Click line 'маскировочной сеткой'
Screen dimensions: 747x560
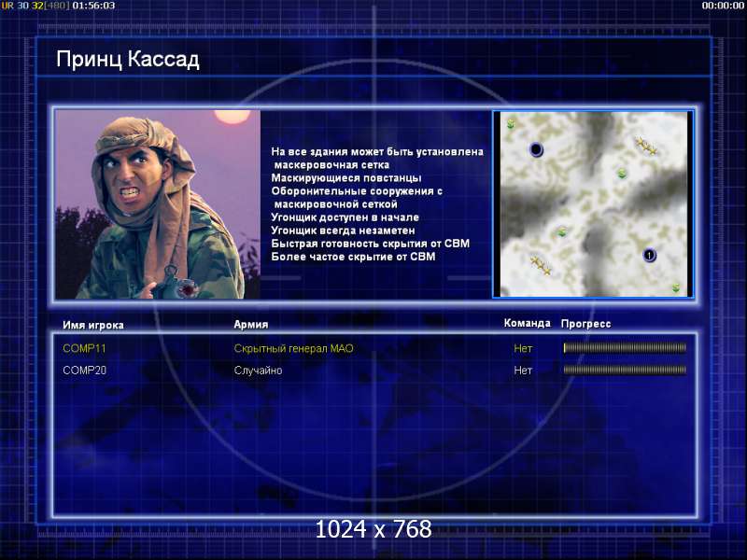[x=336, y=204]
